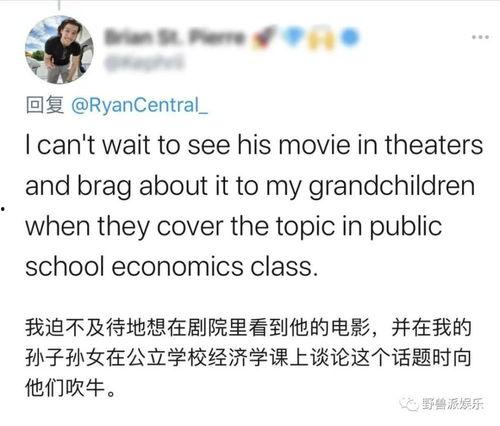Click the line 'school economics class.'
The width and height of the screenshot is (500, 426).
(x=171, y=267)
